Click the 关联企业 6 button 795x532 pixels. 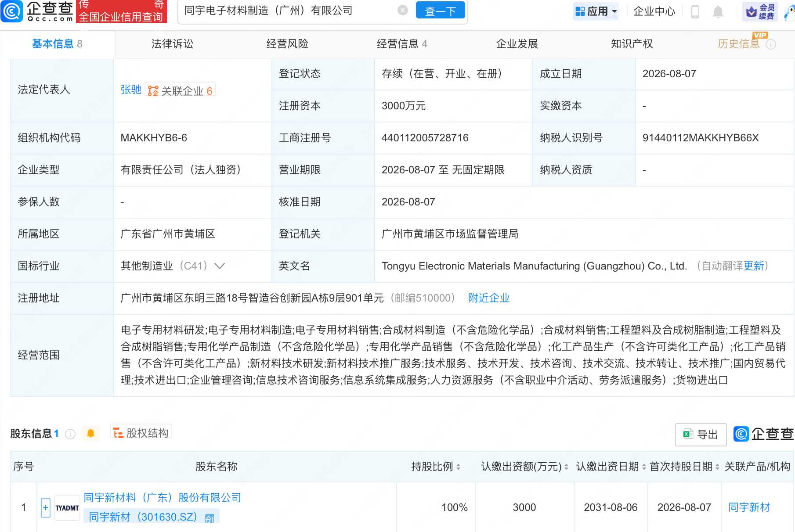pyautogui.click(x=180, y=90)
